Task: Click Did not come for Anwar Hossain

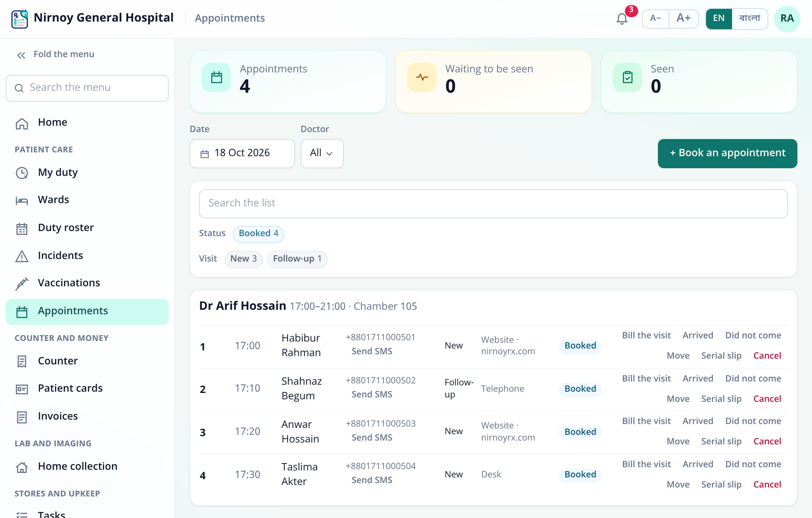Action: [753, 421]
